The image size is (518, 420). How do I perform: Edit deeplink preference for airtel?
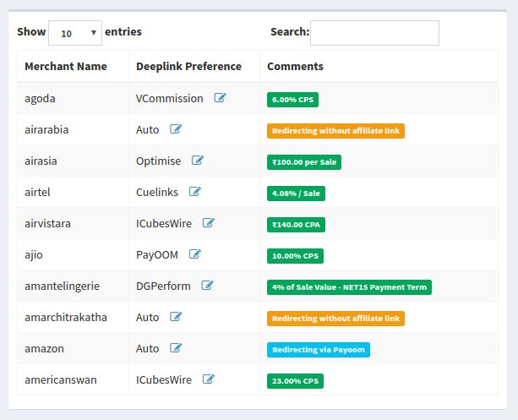pos(195,192)
